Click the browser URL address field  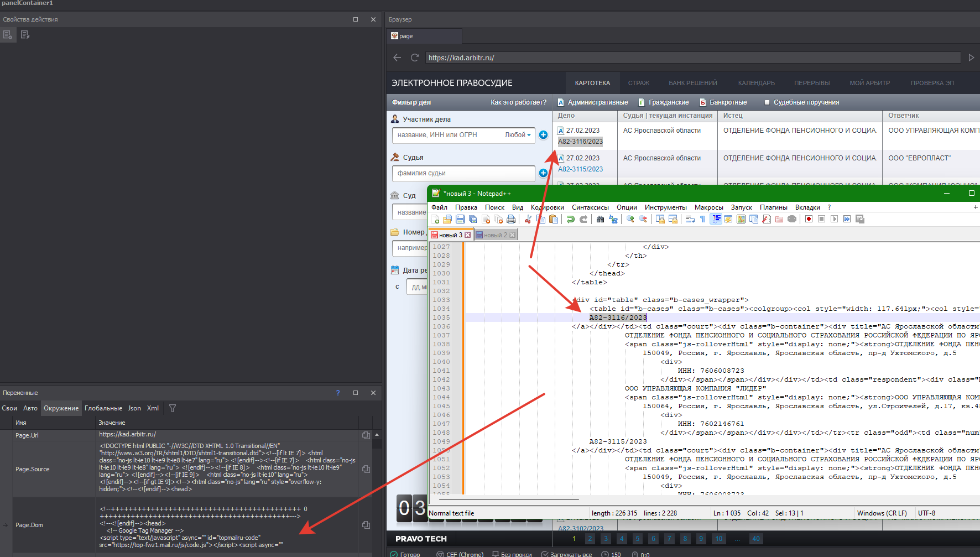692,58
